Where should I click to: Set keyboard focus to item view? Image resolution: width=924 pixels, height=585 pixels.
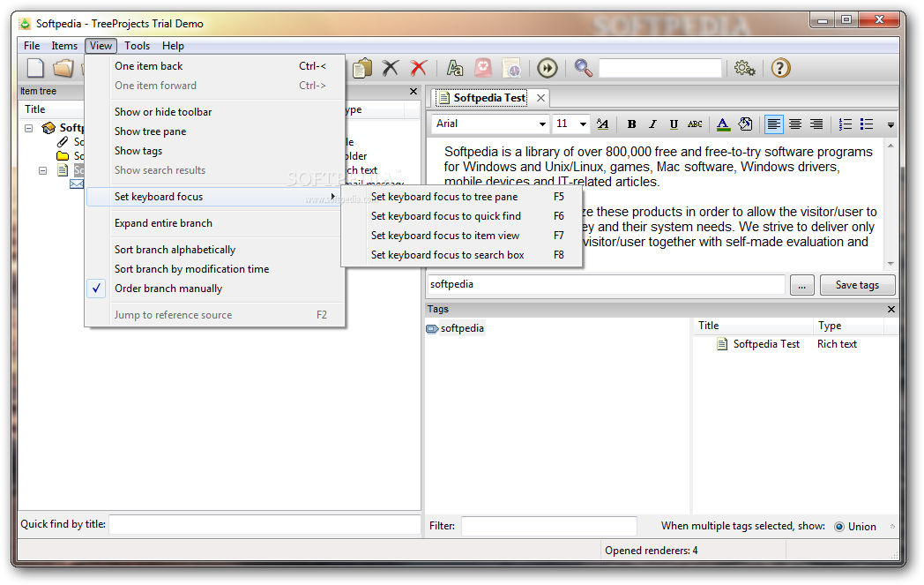coord(461,236)
